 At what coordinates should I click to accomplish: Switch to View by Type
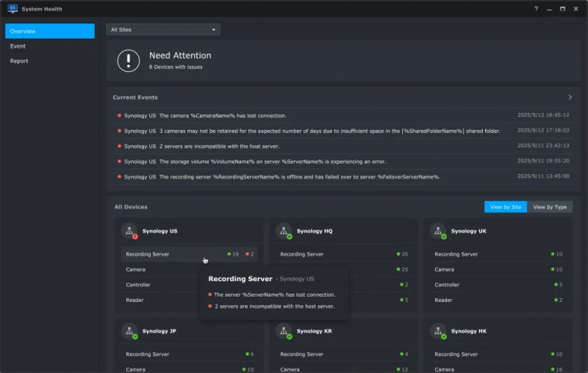pos(550,207)
